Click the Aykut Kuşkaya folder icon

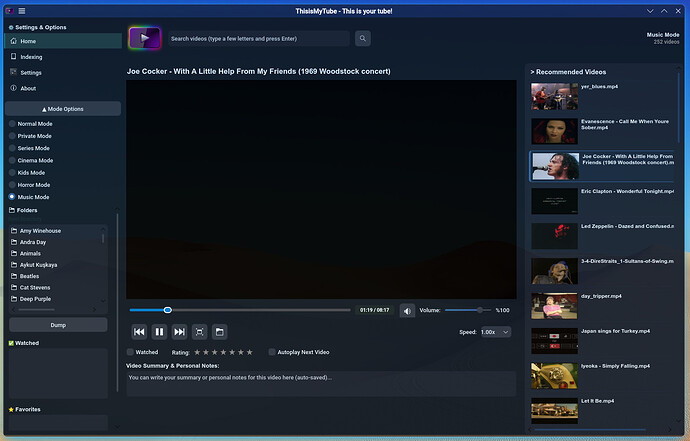click(14, 265)
